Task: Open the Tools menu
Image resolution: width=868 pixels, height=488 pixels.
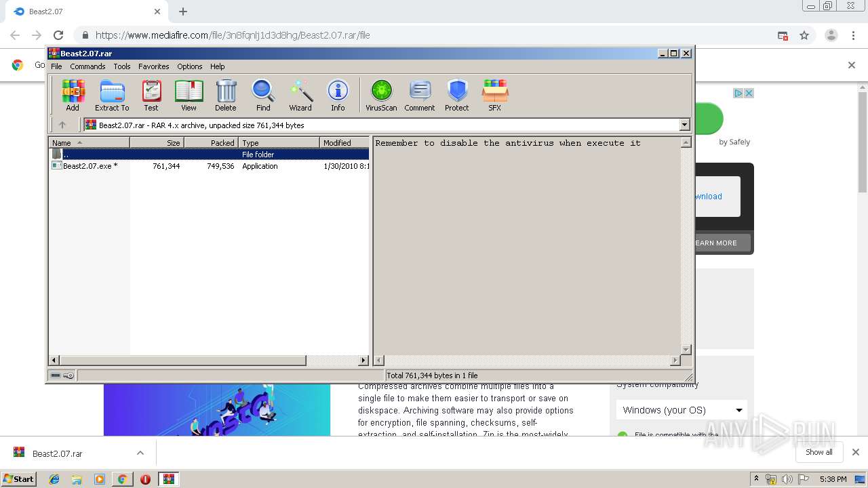Action: pyautogui.click(x=122, y=66)
